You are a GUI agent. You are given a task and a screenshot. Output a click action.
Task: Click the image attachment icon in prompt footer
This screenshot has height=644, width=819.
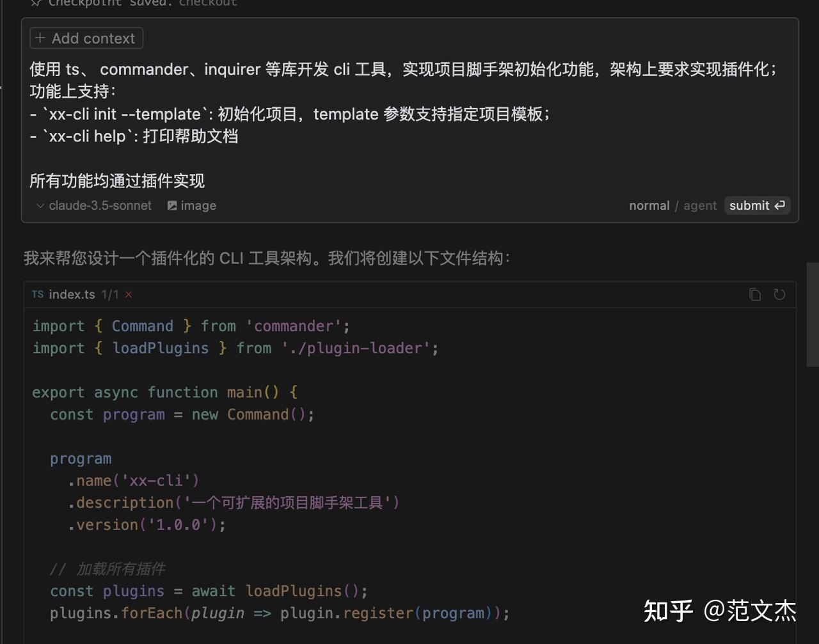[172, 205]
